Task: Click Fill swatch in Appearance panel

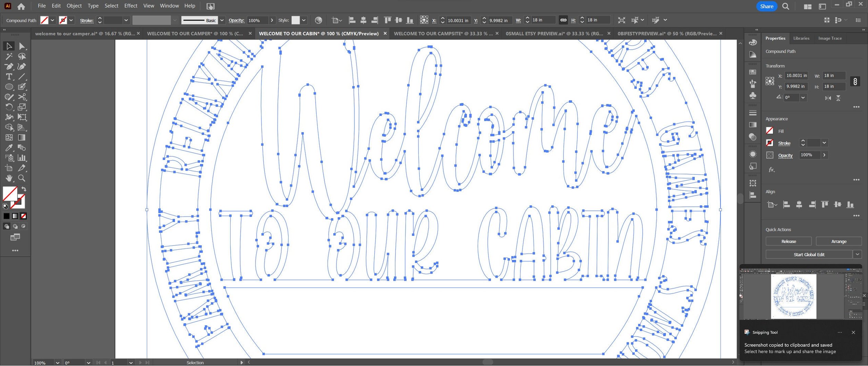Action: click(770, 130)
